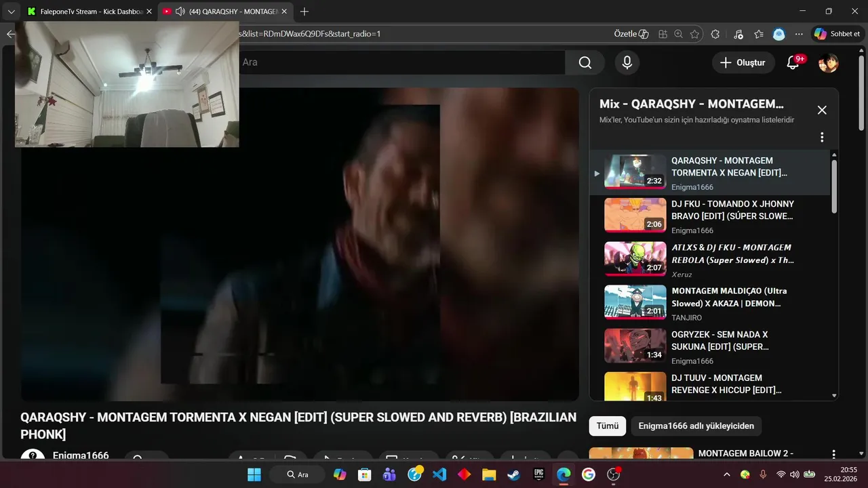The width and height of the screenshot is (868, 488).
Task: Click the Özetle summarize button in address bar
Action: [631, 34]
